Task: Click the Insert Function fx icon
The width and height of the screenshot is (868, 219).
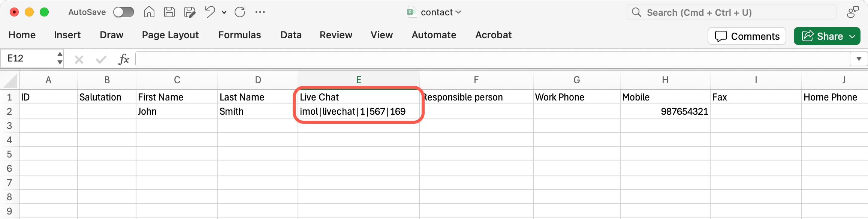Action: pos(124,59)
